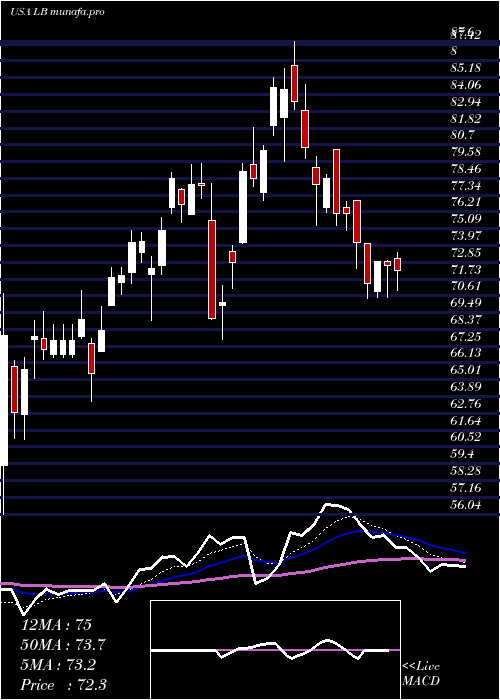Select the 76.21 price axis label

[x=466, y=202]
